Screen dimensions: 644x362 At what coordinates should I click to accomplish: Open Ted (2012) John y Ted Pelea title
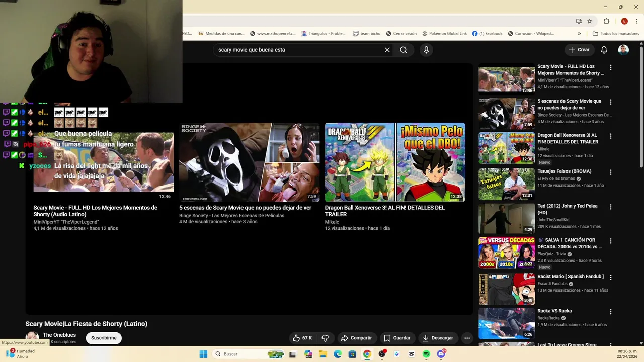(568, 209)
